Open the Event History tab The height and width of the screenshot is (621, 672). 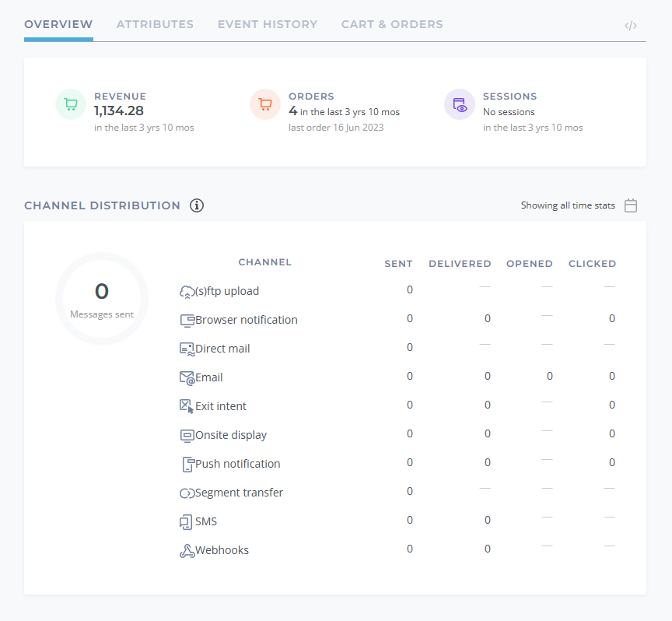(x=268, y=24)
